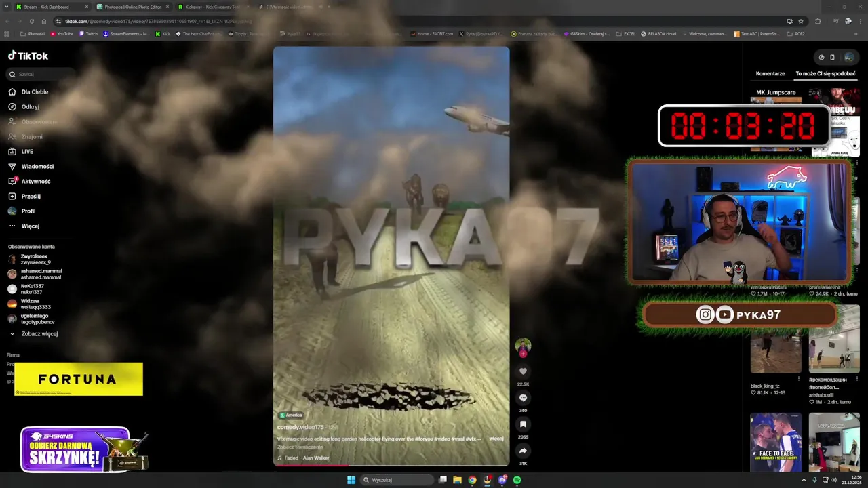Viewport: 868px width, 488px height.
Task: Like the video with heart icon
Action: pos(523,371)
